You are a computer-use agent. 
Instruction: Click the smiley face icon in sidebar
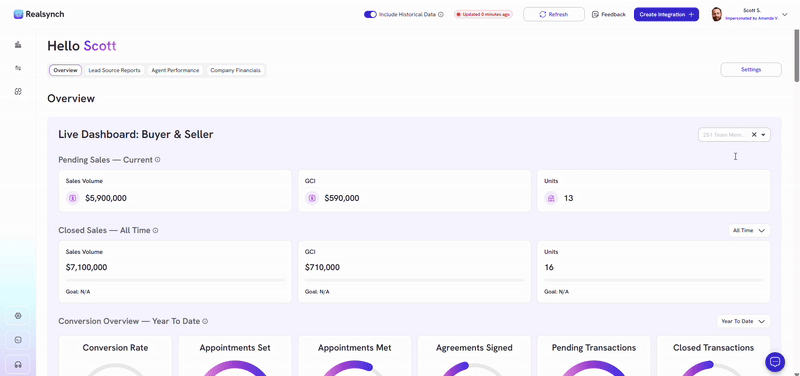click(18, 340)
